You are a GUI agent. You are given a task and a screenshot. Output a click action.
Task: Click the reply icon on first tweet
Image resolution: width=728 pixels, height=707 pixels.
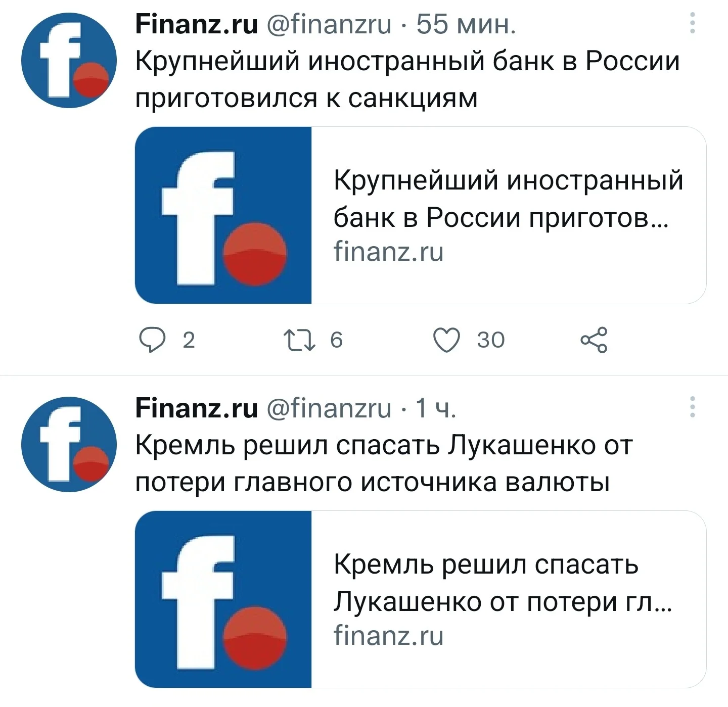click(x=152, y=340)
